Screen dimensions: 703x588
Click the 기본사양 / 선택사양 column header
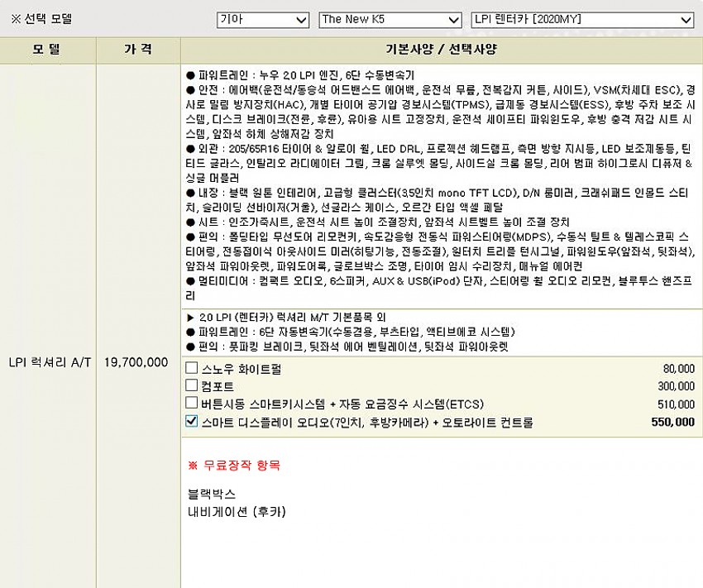pos(441,50)
